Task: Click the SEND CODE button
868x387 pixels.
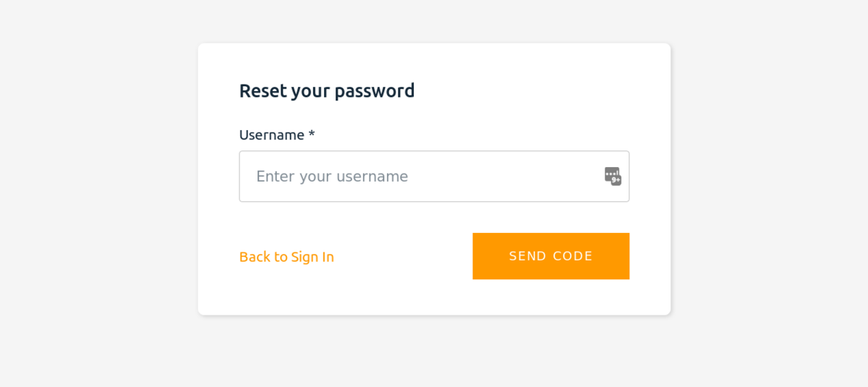Action: (x=550, y=256)
